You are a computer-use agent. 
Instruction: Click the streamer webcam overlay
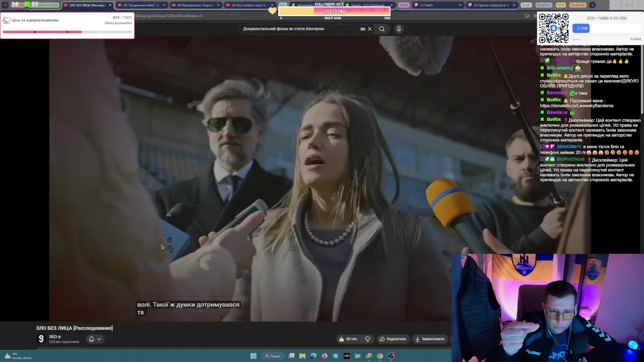(x=547, y=308)
